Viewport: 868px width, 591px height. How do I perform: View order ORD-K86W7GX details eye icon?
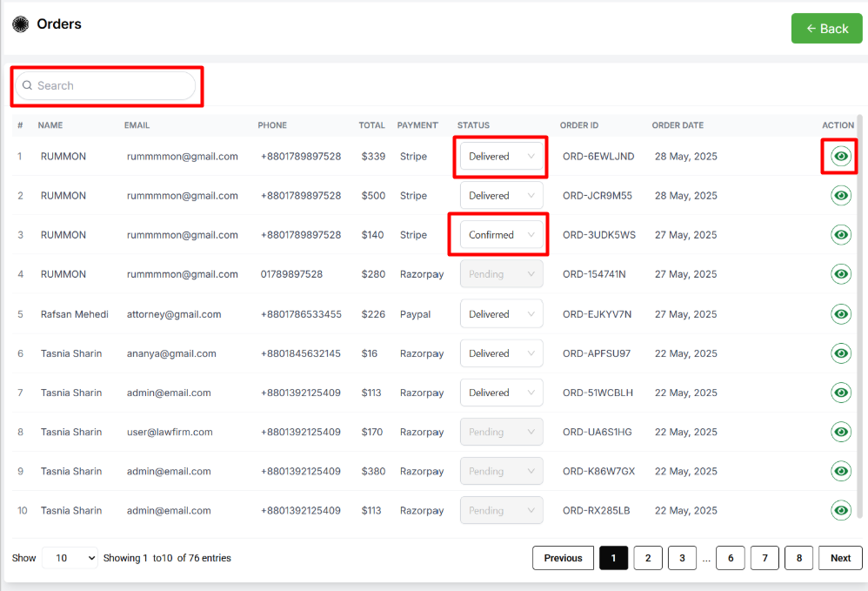coord(840,472)
